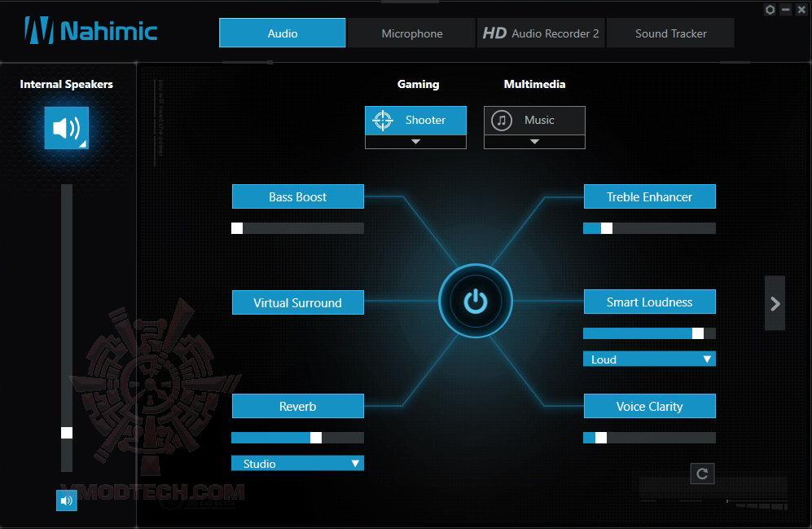Open the Studio reverb type dropdown
The image size is (812, 529).
pyautogui.click(x=298, y=463)
